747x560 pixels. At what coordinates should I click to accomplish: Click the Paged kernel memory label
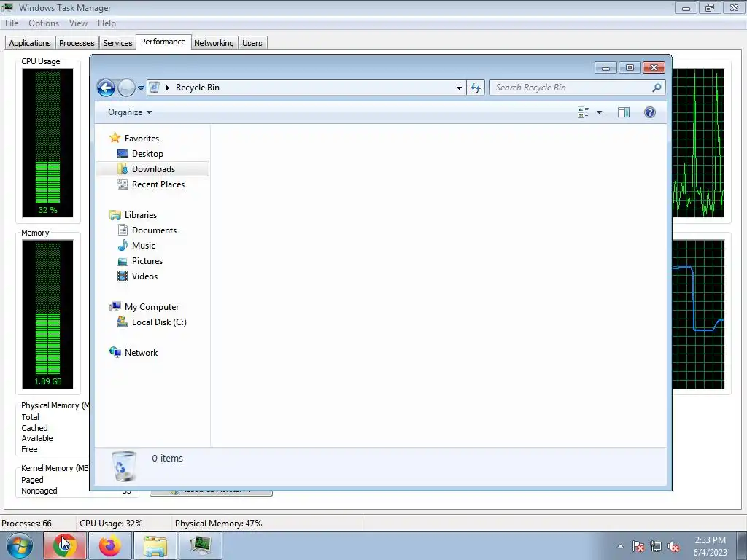tap(32, 480)
